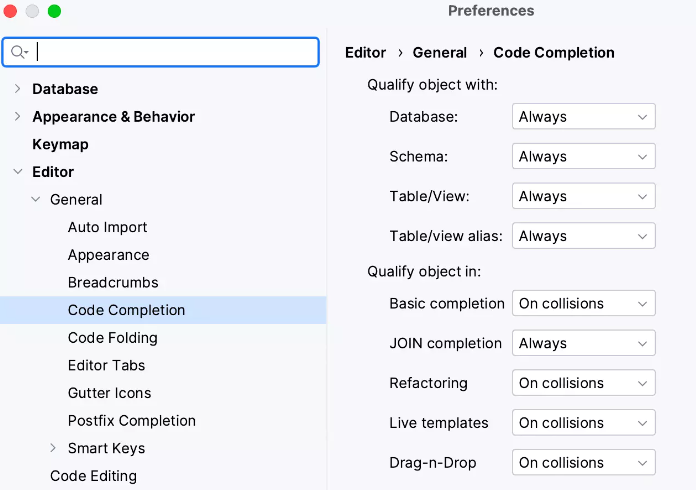The width and height of the screenshot is (696, 490).
Task: Collapse the Editor tree section
Action: point(17,172)
